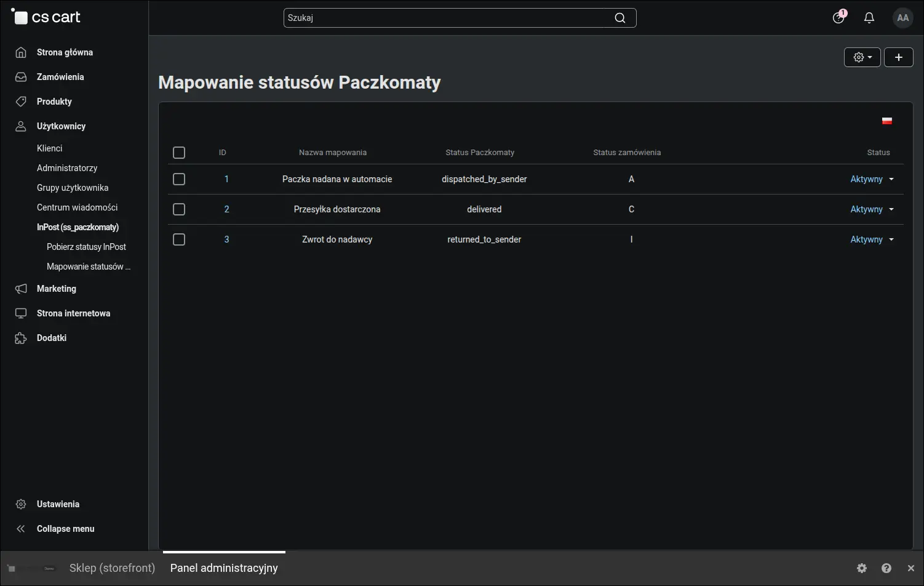Screen dimensions: 924x586
Task: Click the dispatched_by_sender cell
Action: pyautogui.click(x=484, y=179)
